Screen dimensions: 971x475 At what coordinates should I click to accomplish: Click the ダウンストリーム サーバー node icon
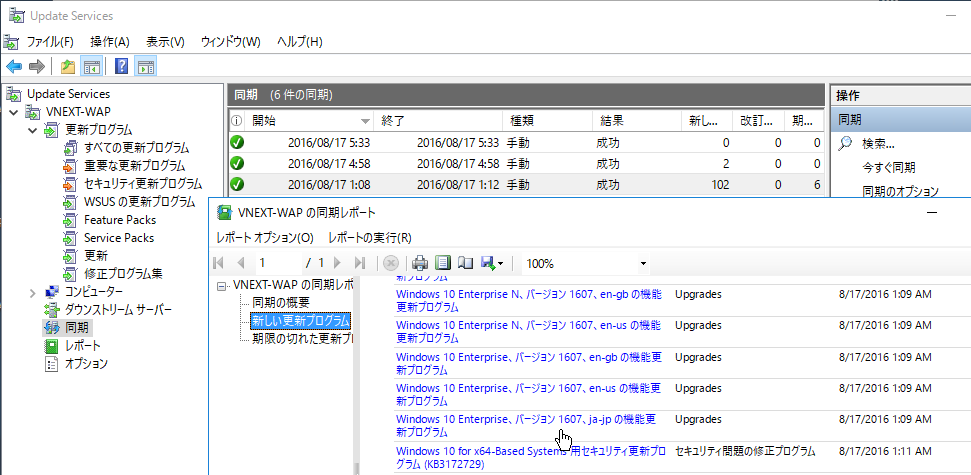click(x=53, y=310)
